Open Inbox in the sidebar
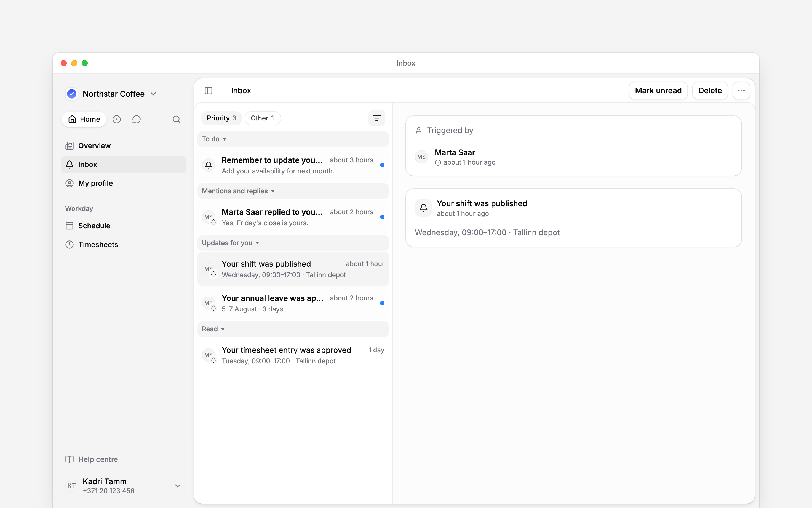Screen dimensions: 812x508 (x=124, y=165)
